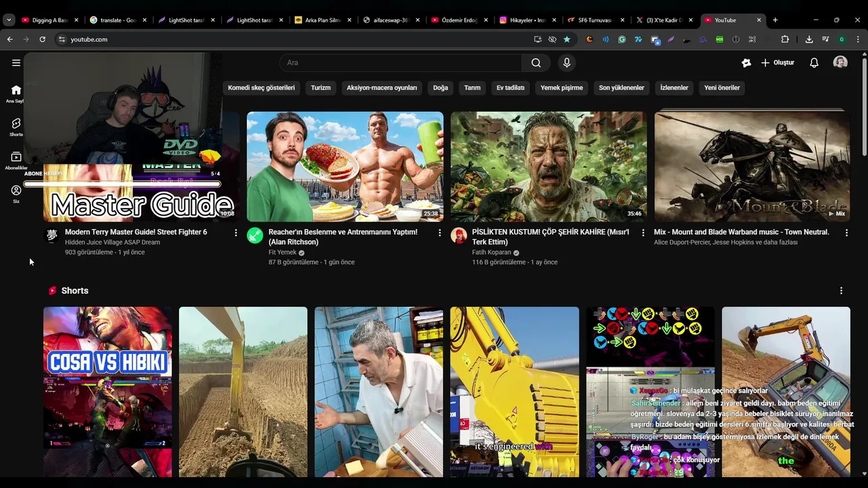Open options for Mount and Blade mix
Viewport: 868px width, 488px height.
tap(846, 232)
